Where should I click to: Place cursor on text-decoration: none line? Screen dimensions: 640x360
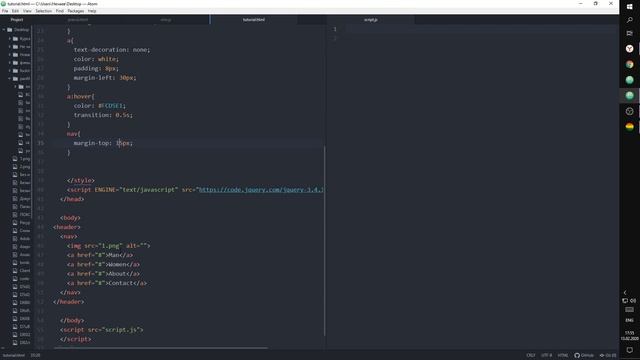pyautogui.click(x=112, y=50)
